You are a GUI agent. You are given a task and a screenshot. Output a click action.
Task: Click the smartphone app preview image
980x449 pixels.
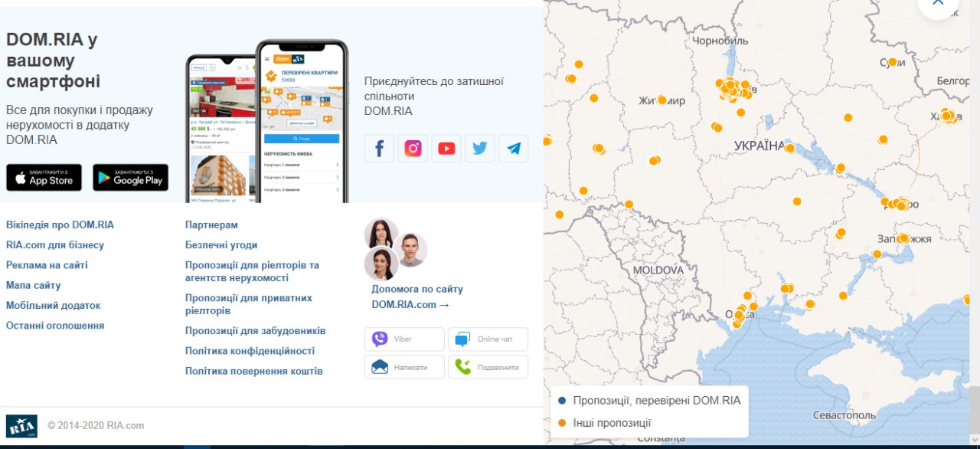(x=266, y=123)
